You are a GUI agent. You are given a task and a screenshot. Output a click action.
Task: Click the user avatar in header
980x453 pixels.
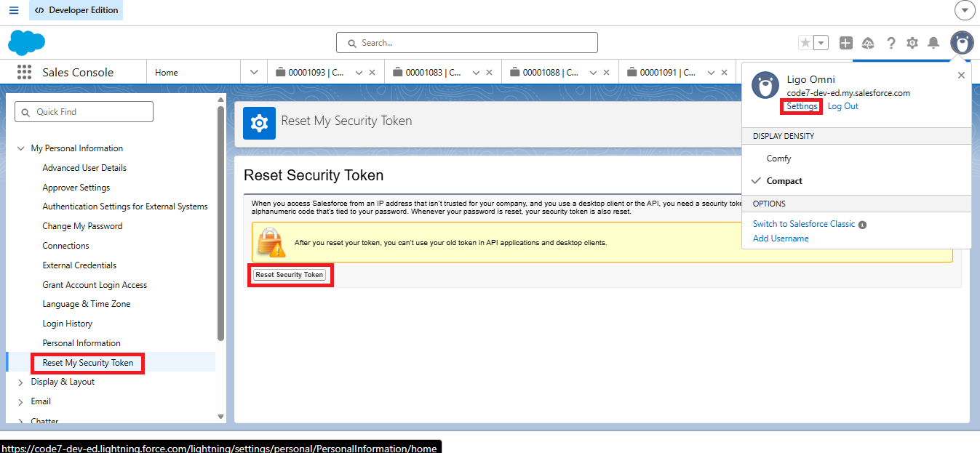(962, 43)
